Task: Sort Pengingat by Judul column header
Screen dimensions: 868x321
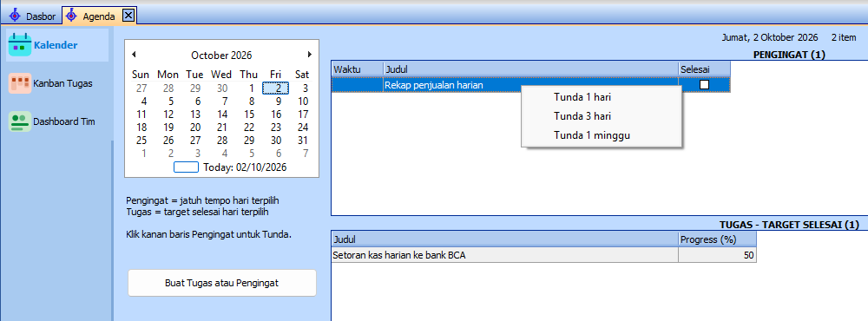Action: pos(531,69)
